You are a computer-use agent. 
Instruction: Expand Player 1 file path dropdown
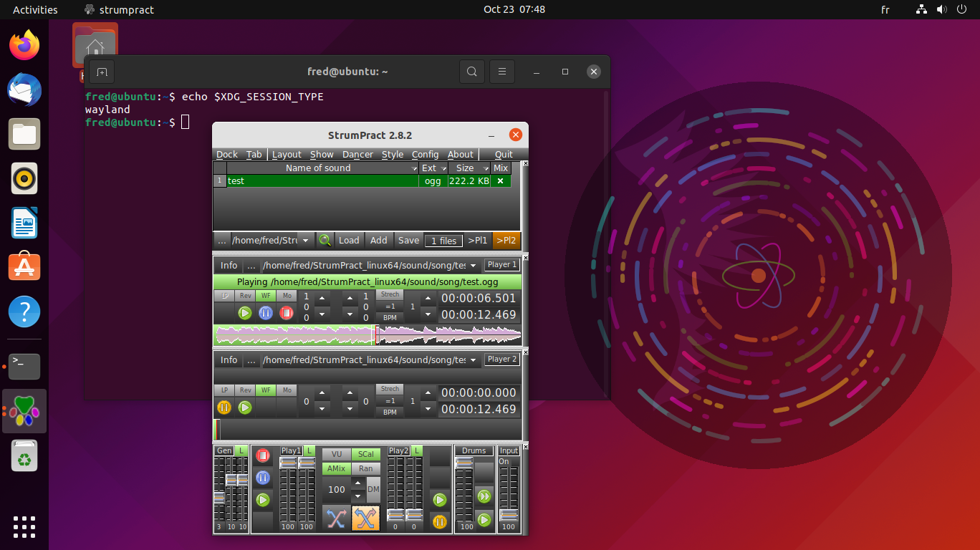tap(472, 266)
